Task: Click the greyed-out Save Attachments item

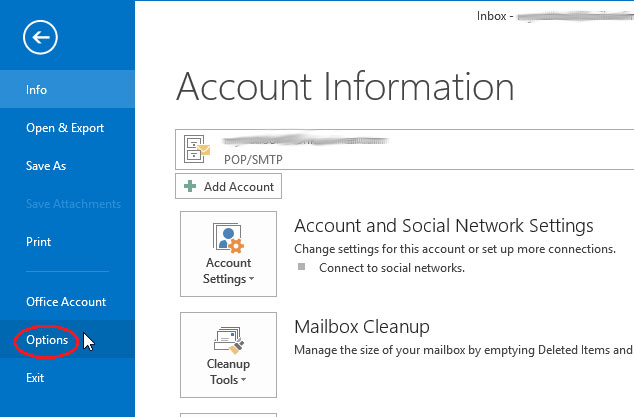Action: click(x=73, y=204)
